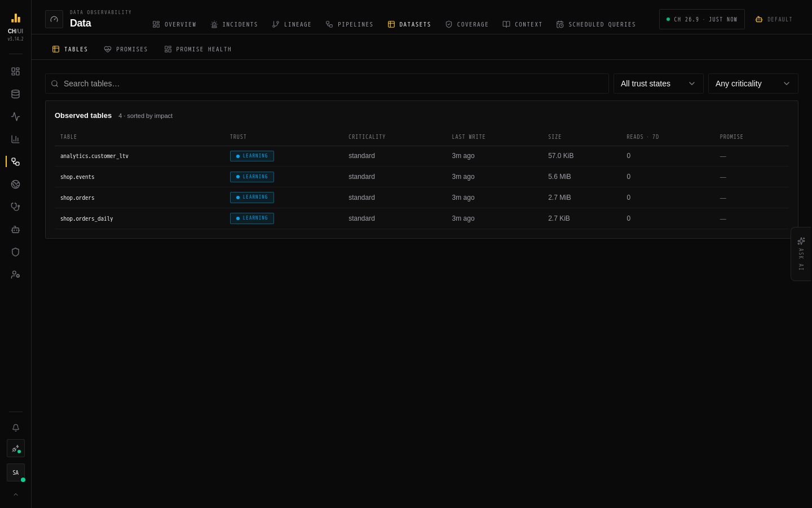Click the circular aperture icon in the sidebar
Viewport: 812px width, 508px height.
click(15, 185)
